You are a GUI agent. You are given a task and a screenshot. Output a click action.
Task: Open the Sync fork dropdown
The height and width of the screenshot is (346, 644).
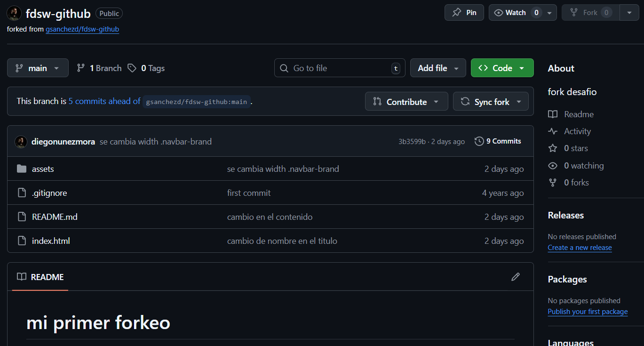coord(491,102)
